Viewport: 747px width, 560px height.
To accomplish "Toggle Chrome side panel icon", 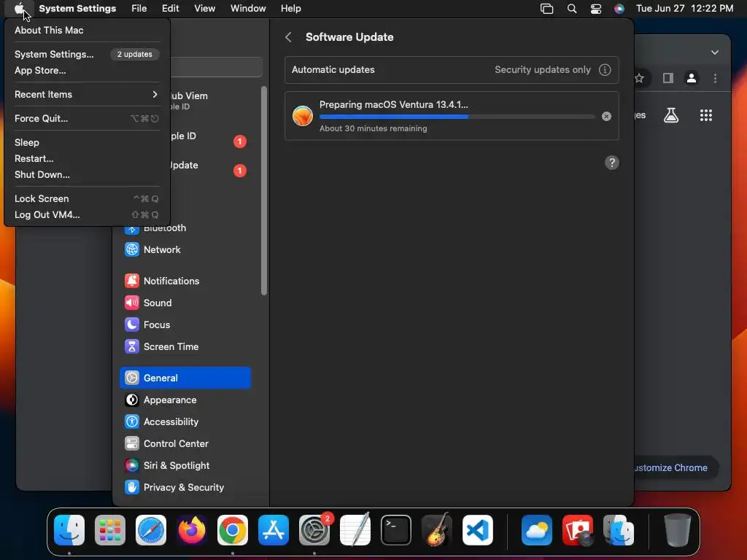I will pos(668,78).
